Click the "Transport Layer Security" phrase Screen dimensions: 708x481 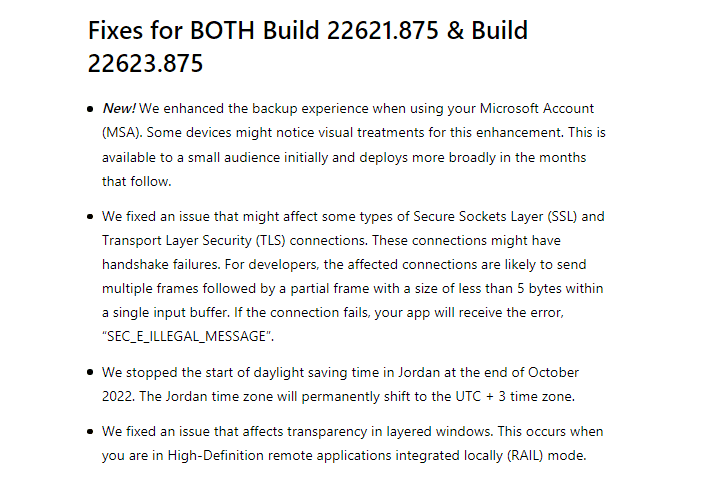click(x=177, y=240)
